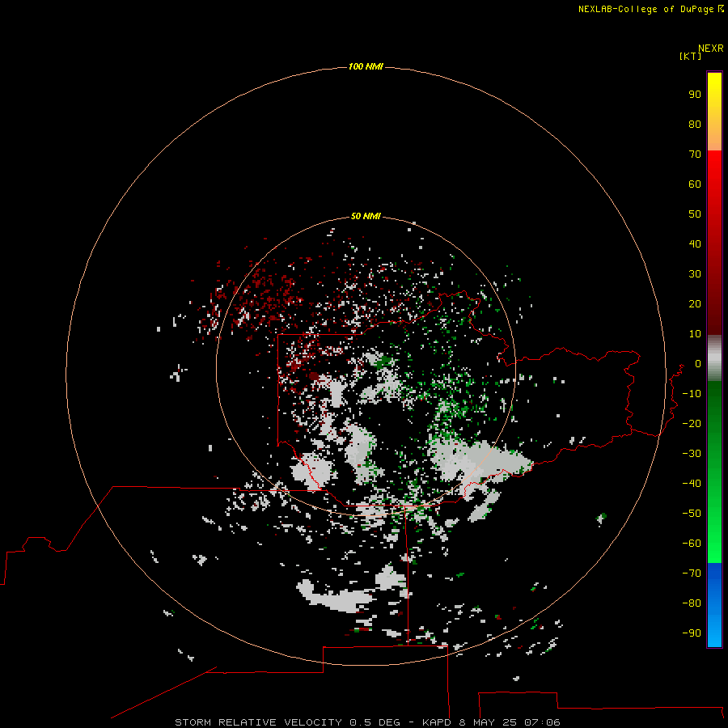The width and height of the screenshot is (728, 728).
Task: Click the blue bottom segment of color bar
Action: point(714,605)
